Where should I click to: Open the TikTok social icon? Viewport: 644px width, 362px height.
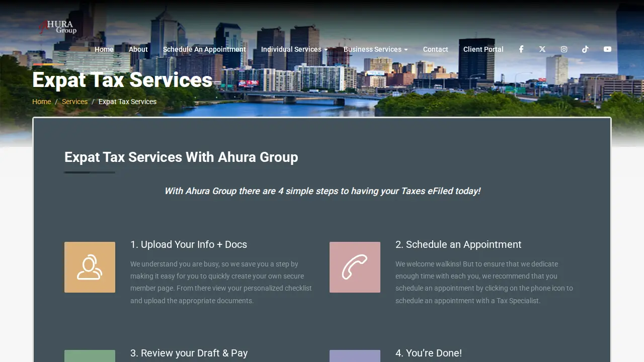585,49
